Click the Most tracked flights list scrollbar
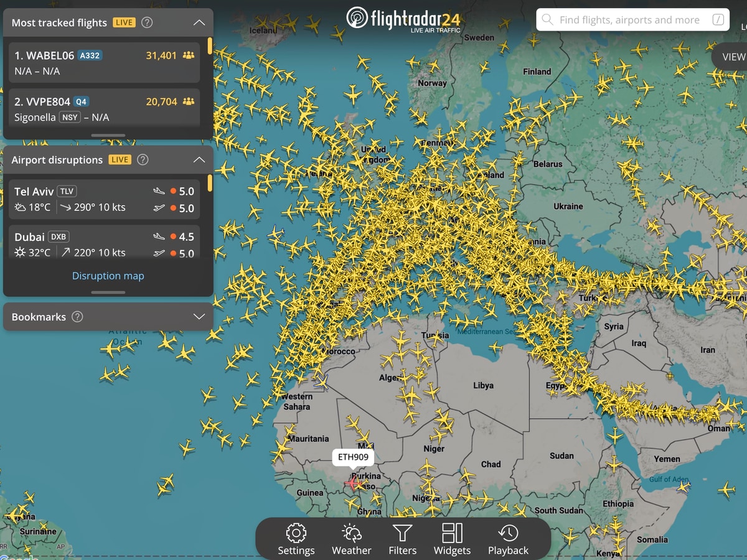This screenshot has width=747, height=560. 210,46
